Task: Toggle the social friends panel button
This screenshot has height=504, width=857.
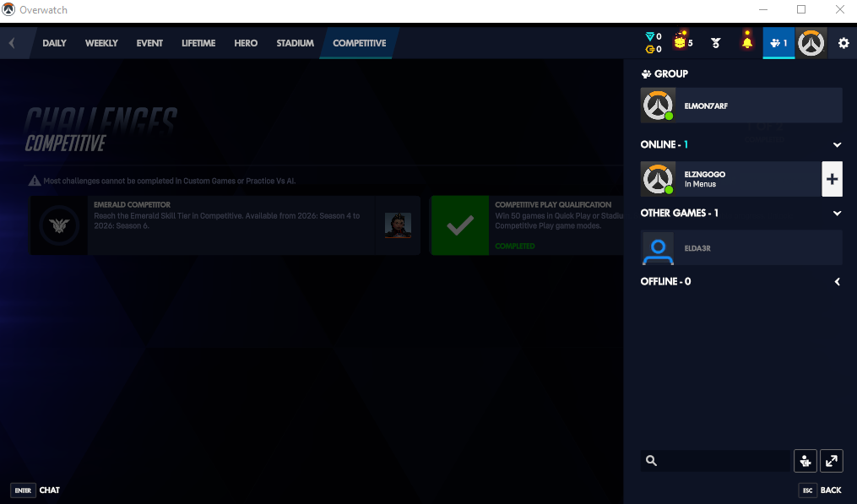Action: pyautogui.click(x=778, y=43)
